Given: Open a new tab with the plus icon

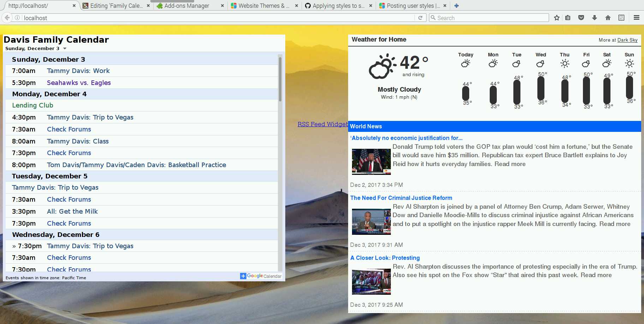Looking at the screenshot, I should tap(457, 6).
